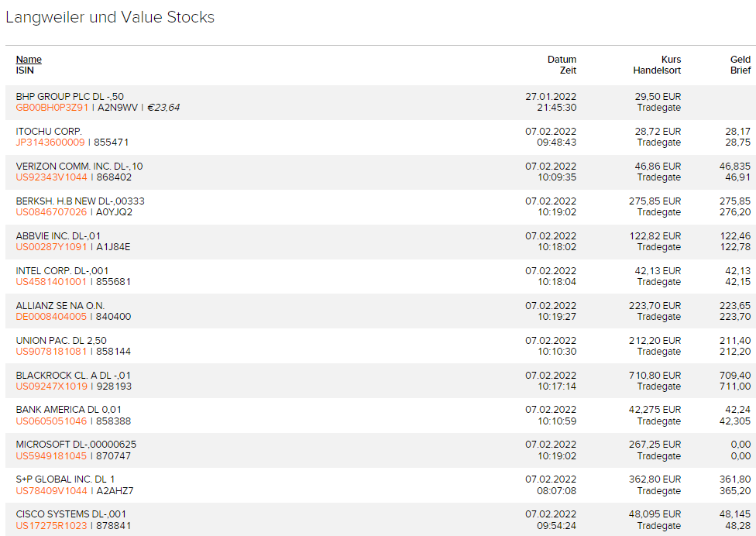Open Bank America ISIN US0605051046
The image size is (756, 536).
(51, 421)
